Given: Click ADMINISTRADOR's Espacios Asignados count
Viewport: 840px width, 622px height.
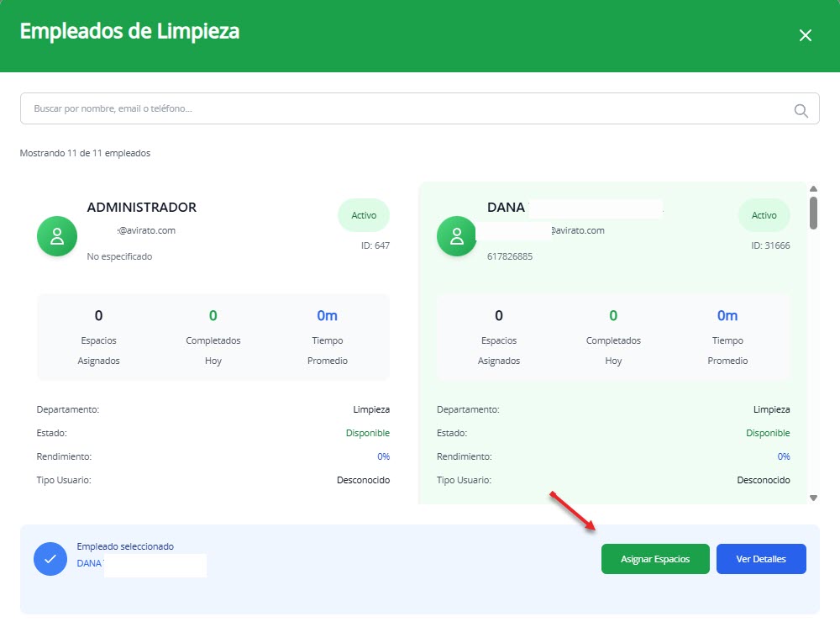Looking at the screenshot, I should (98, 316).
